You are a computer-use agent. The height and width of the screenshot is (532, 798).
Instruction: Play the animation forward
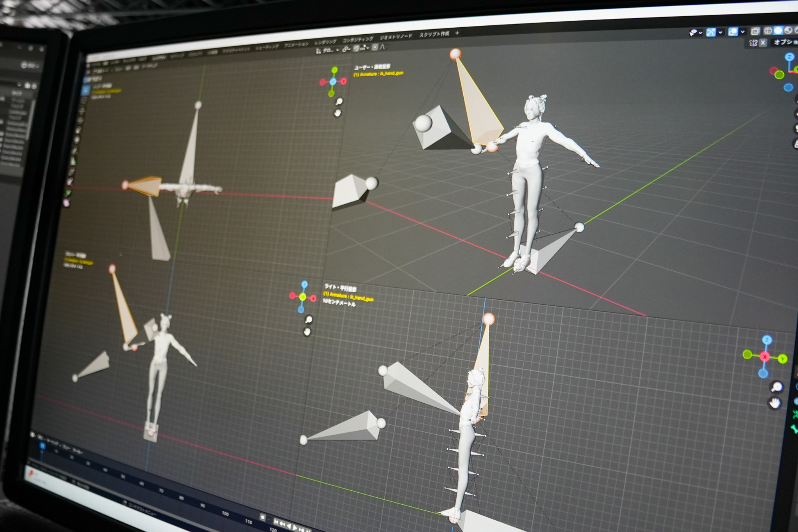[295, 528]
